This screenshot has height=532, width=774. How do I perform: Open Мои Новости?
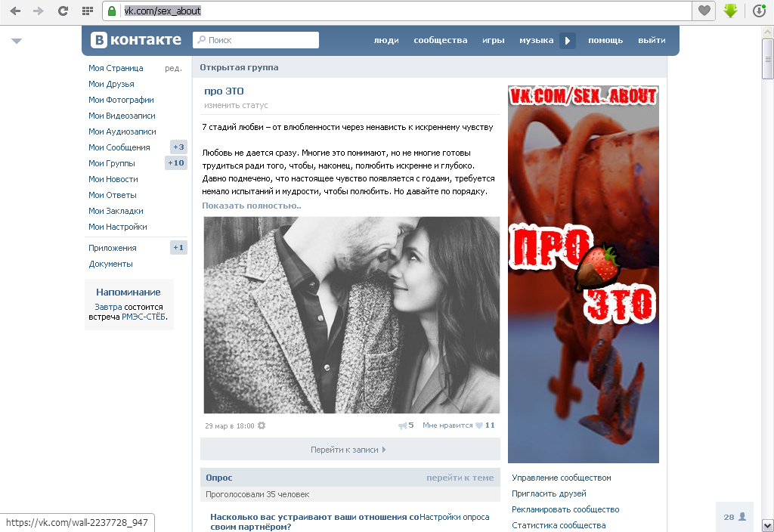(x=113, y=179)
